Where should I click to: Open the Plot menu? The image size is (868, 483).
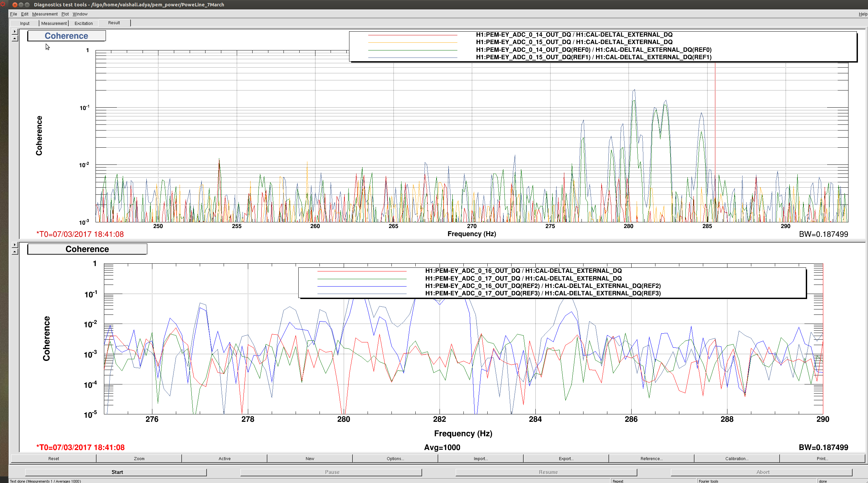[x=65, y=14]
